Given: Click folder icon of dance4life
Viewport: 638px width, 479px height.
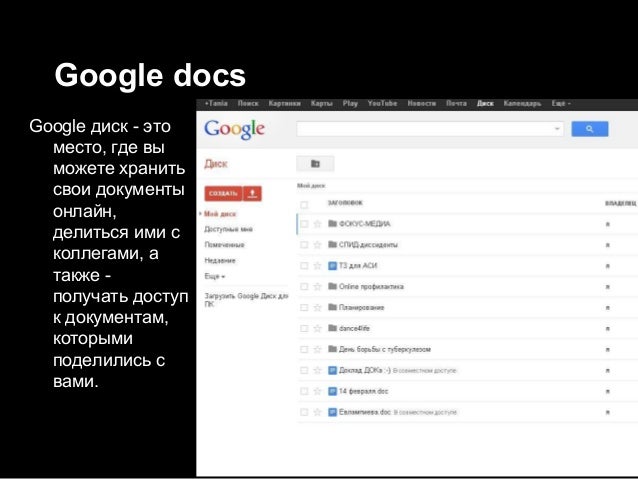Looking at the screenshot, I should [x=332, y=328].
